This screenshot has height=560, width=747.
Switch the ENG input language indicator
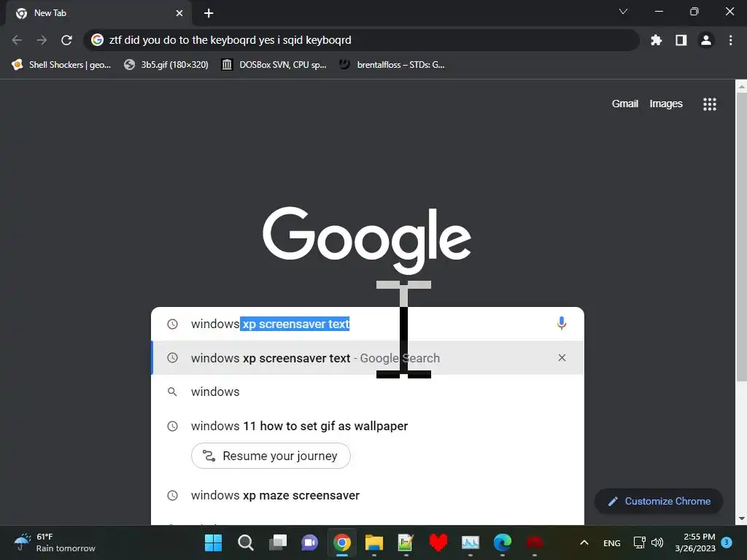612,542
